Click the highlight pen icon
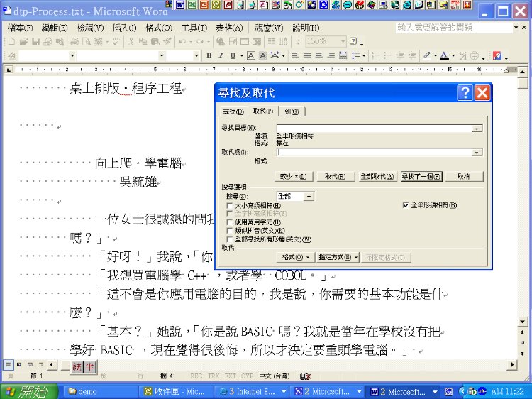 tap(427, 55)
